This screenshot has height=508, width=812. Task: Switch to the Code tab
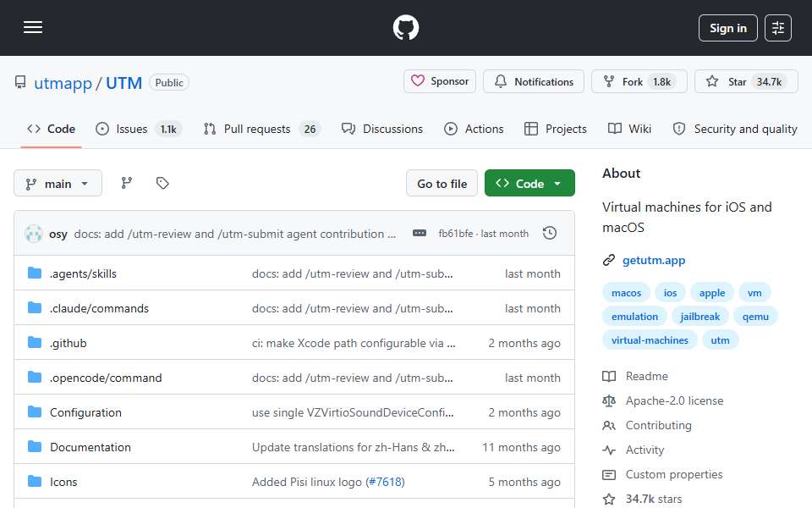52,129
